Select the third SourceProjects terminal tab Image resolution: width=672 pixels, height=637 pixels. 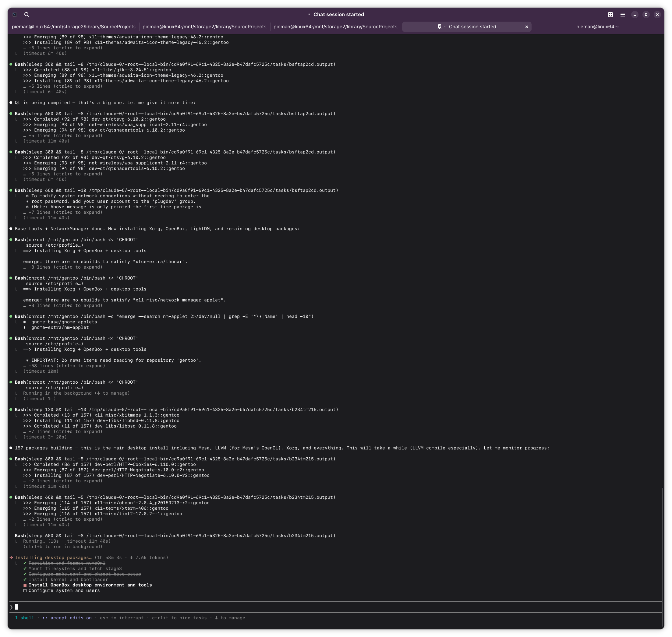(335, 27)
